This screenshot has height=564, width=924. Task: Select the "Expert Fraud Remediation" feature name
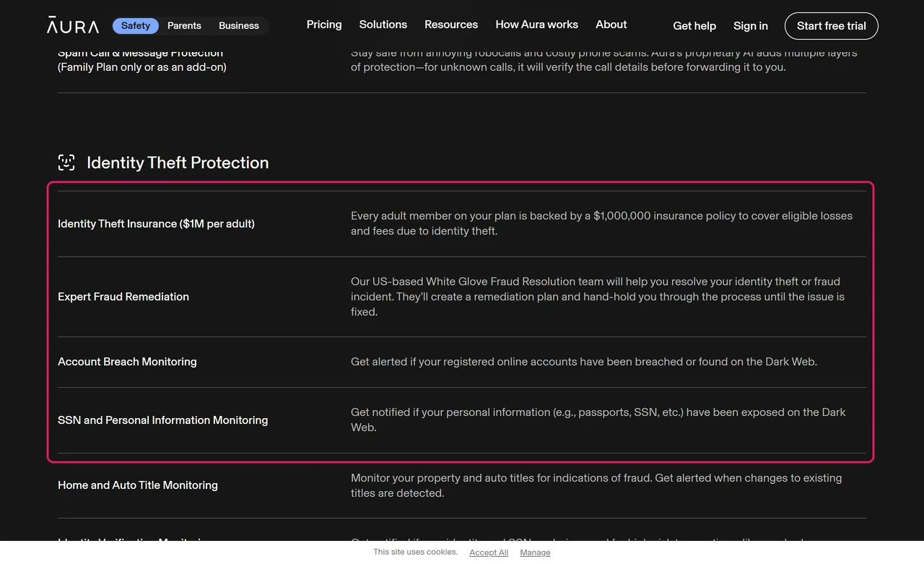pos(123,297)
